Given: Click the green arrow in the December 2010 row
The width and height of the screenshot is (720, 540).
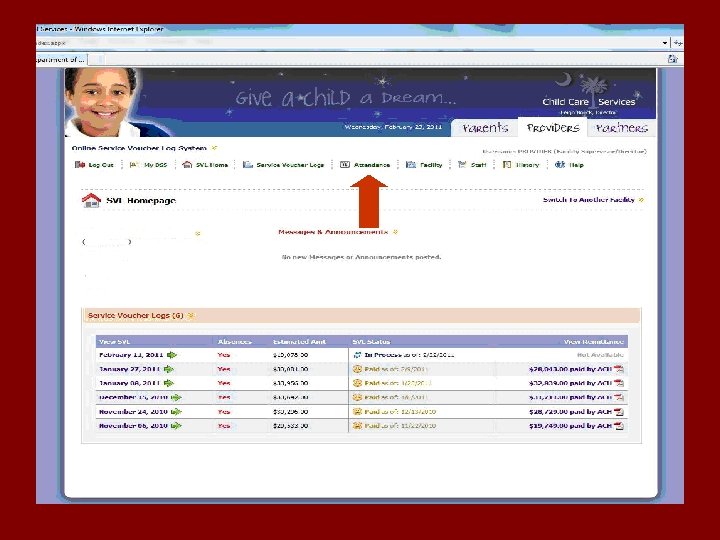Looking at the screenshot, I should (176, 397).
